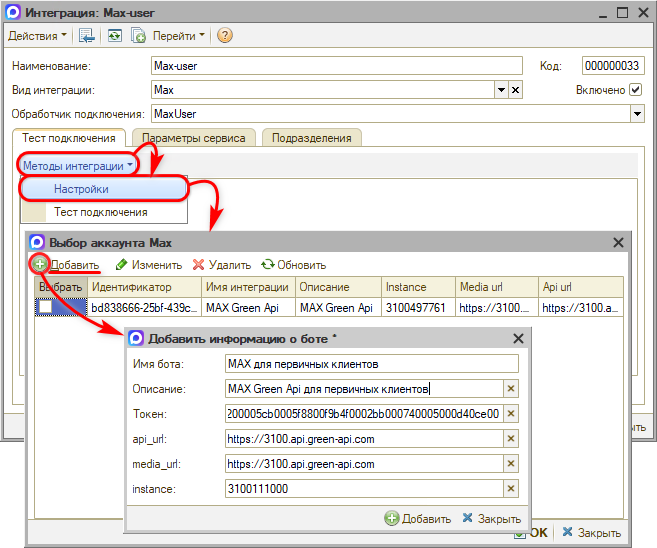Select the Instance cell 3100497761
657x548 pixels.
pos(418,308)
